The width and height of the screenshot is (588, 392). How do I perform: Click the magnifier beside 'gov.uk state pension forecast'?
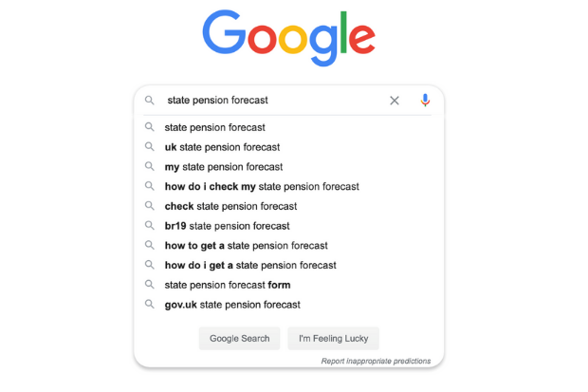tap(150, 304)
